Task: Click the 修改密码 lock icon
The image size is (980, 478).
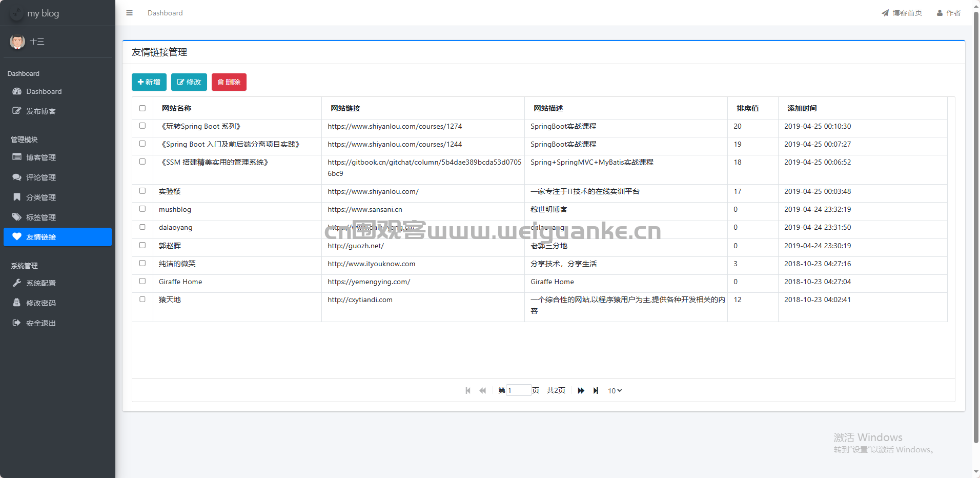Action: (x=17, y=303)
